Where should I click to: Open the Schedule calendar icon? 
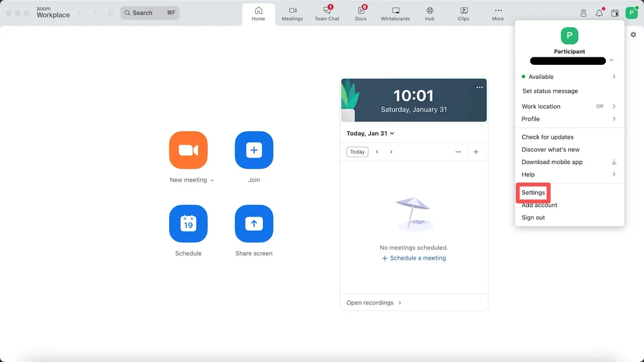[188, 224]
